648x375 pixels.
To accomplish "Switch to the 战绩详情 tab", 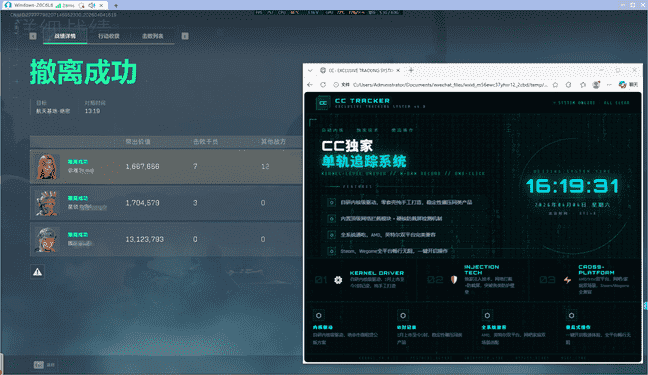I will click(65, 36).
